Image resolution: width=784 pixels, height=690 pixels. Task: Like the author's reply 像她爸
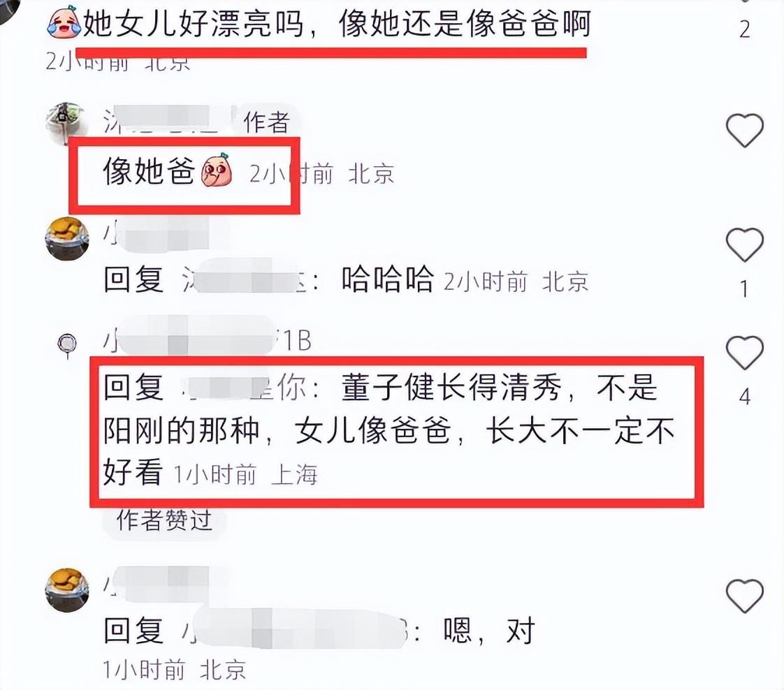pos(744,131)
